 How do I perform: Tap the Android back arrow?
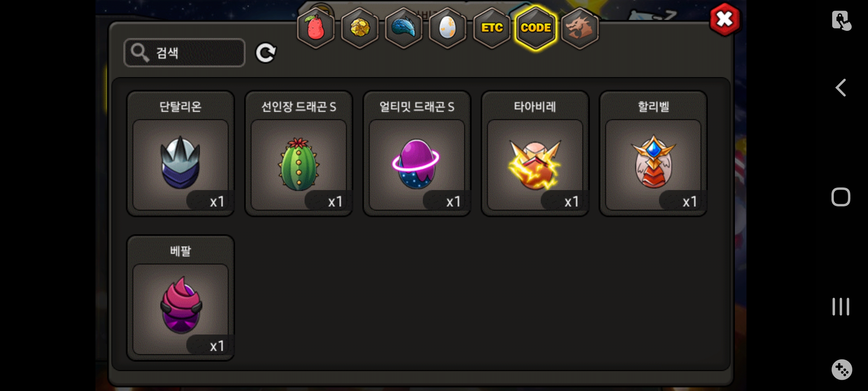point(841,88)
